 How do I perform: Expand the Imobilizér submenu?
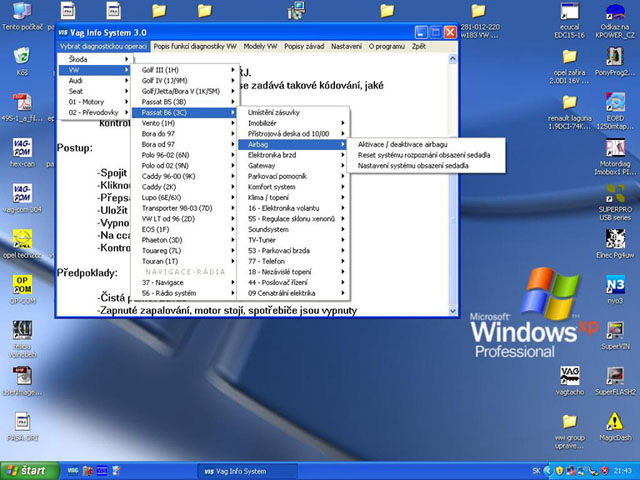click(293, 123)
